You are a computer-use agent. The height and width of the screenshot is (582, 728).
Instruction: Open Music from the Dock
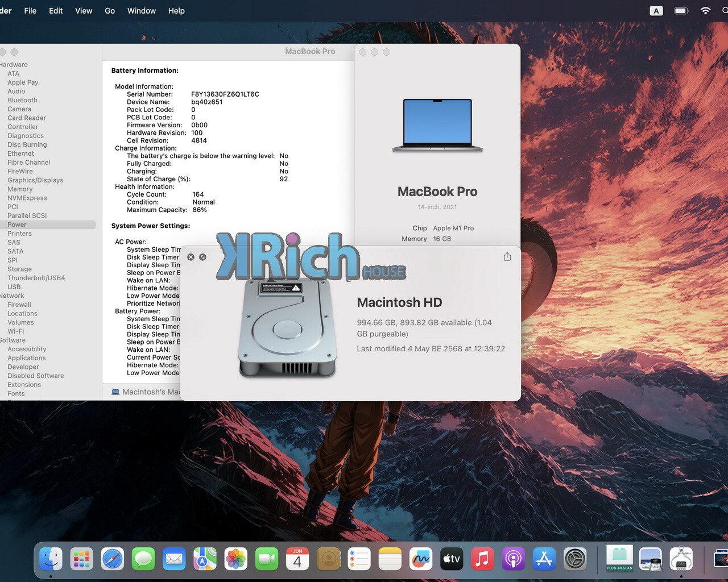point(482,559)
